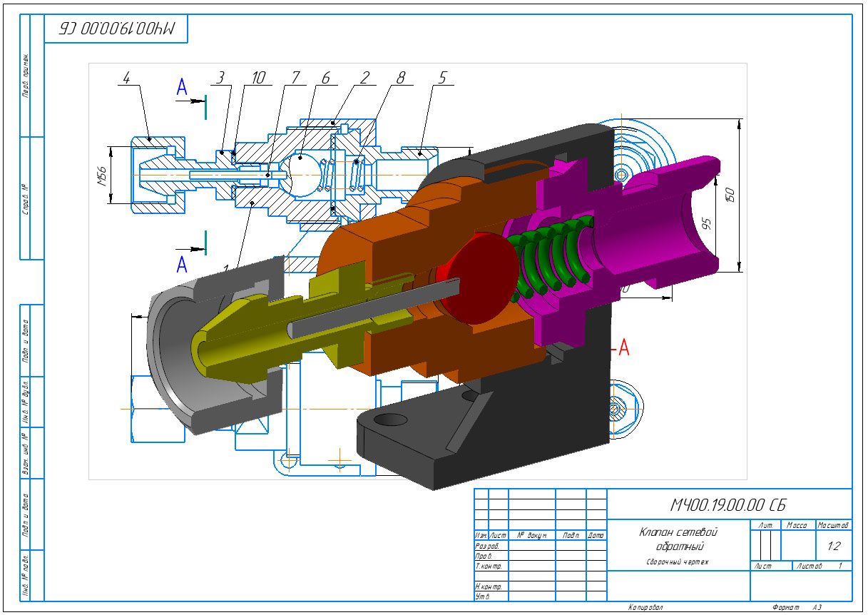This screenshot has width=868, height=615.
Task: Select part callout number 6
Action: pos(325,78)
